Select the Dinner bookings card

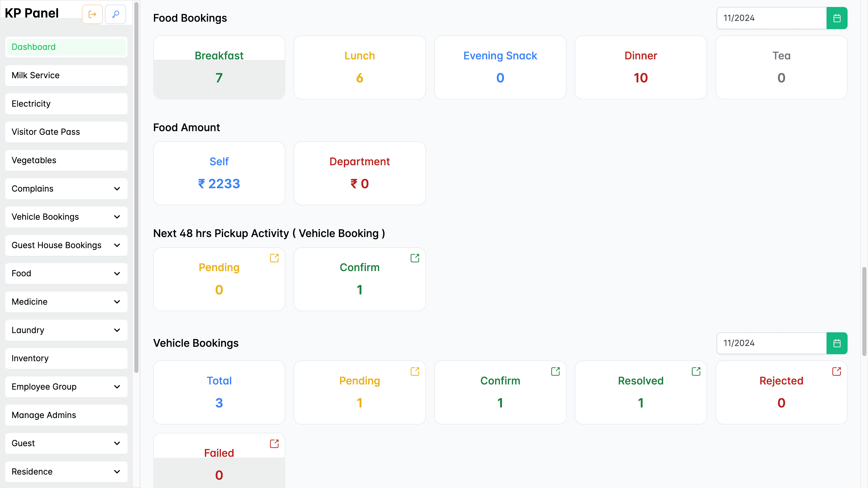pos(641,67)
